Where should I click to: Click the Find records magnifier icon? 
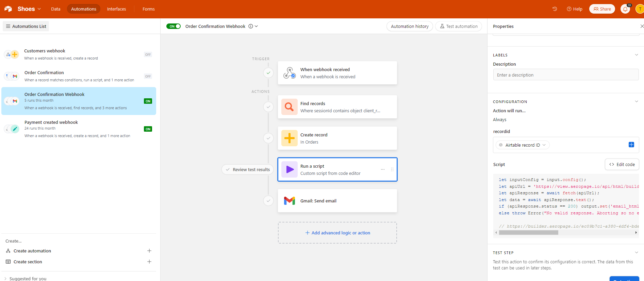click(290, 107)
